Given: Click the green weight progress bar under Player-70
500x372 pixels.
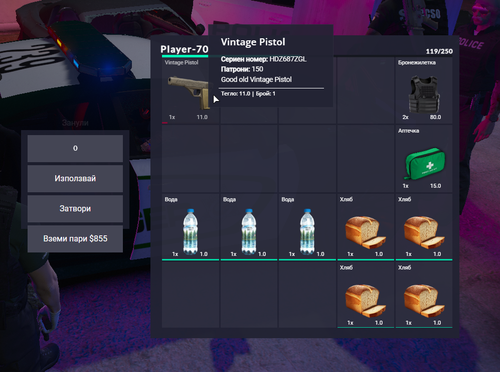Looking at the screenshot, I should (x=185, y=56).
